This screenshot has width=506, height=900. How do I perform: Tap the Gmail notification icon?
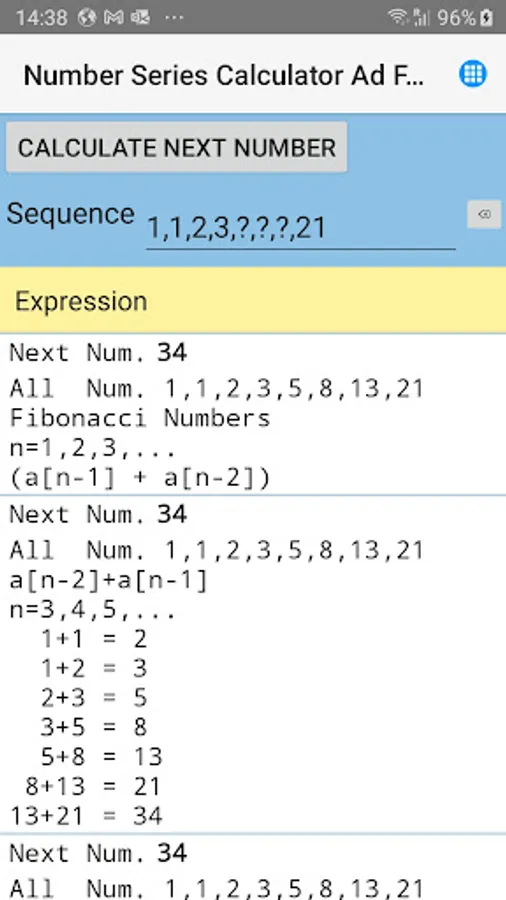pyautogui.click(x=114, y=18)
